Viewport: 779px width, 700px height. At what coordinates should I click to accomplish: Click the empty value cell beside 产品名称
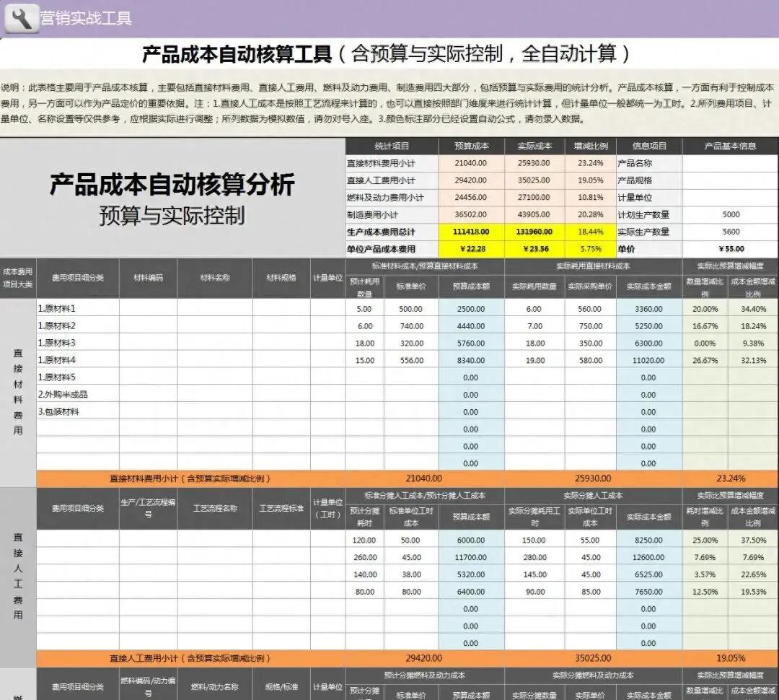730,163
